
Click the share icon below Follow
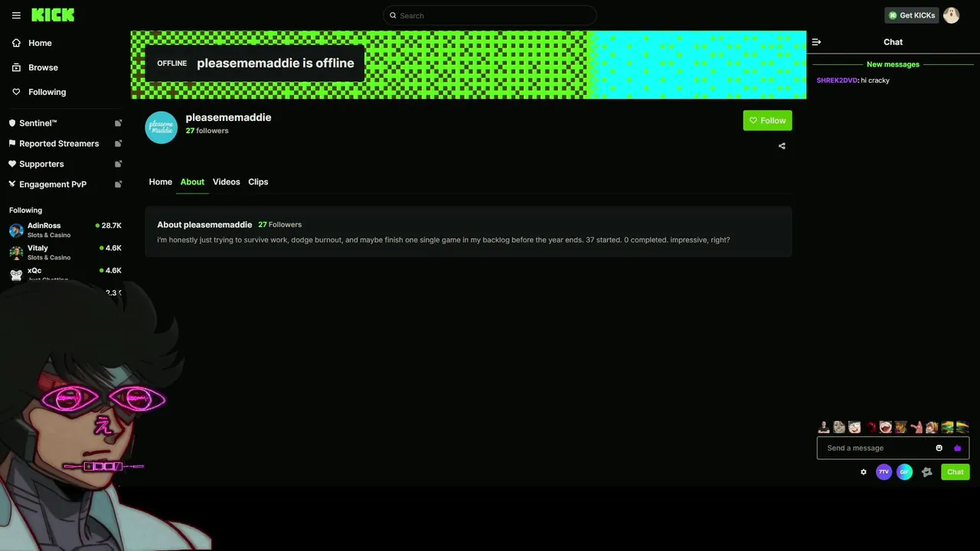click(782, 146)
